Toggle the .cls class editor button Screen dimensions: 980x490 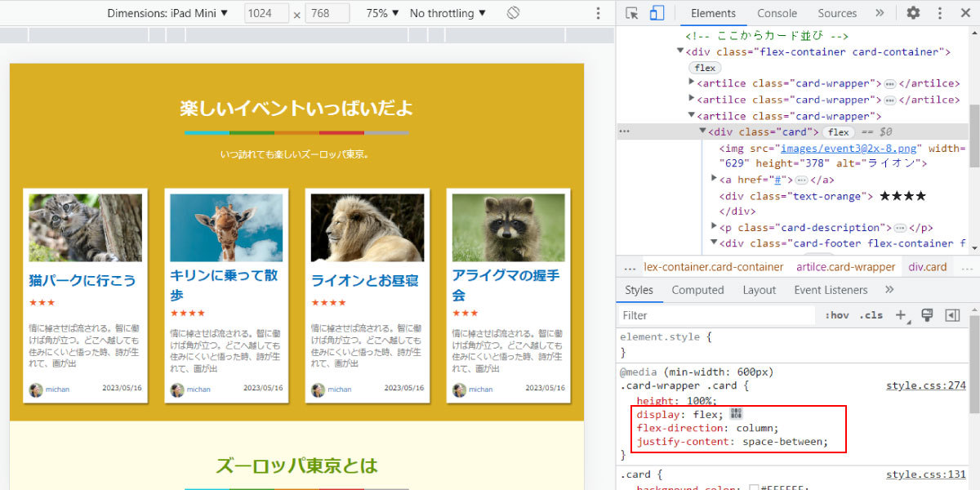(871, 315)
